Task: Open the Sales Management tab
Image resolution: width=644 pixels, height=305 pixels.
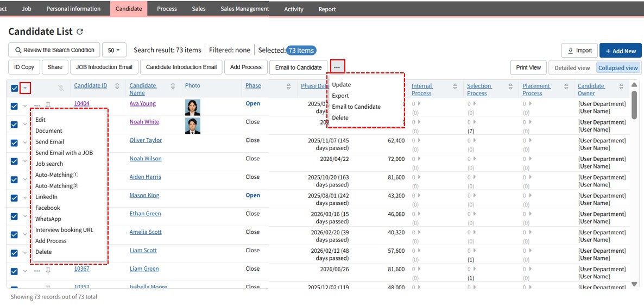Action: (x=244, y=9)
